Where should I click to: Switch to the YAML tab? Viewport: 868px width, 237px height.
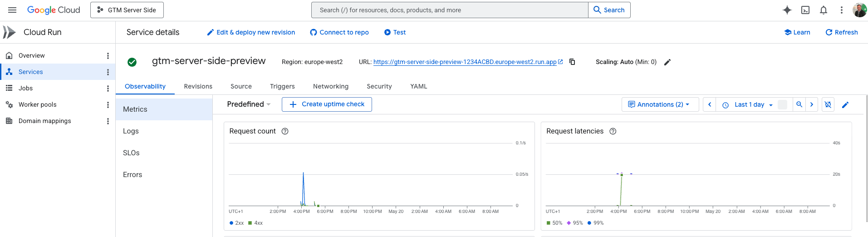[419, 86]
